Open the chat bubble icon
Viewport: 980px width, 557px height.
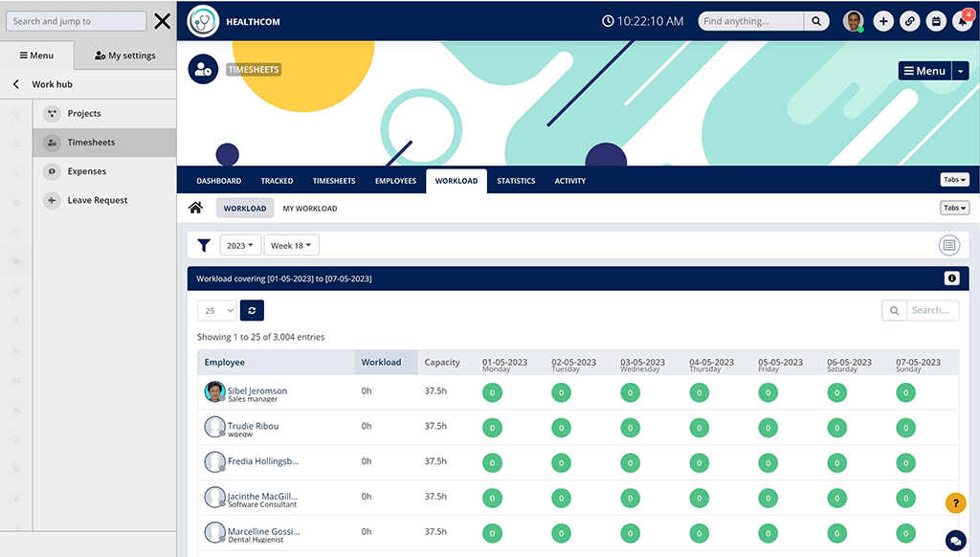(x=956, y=540)
